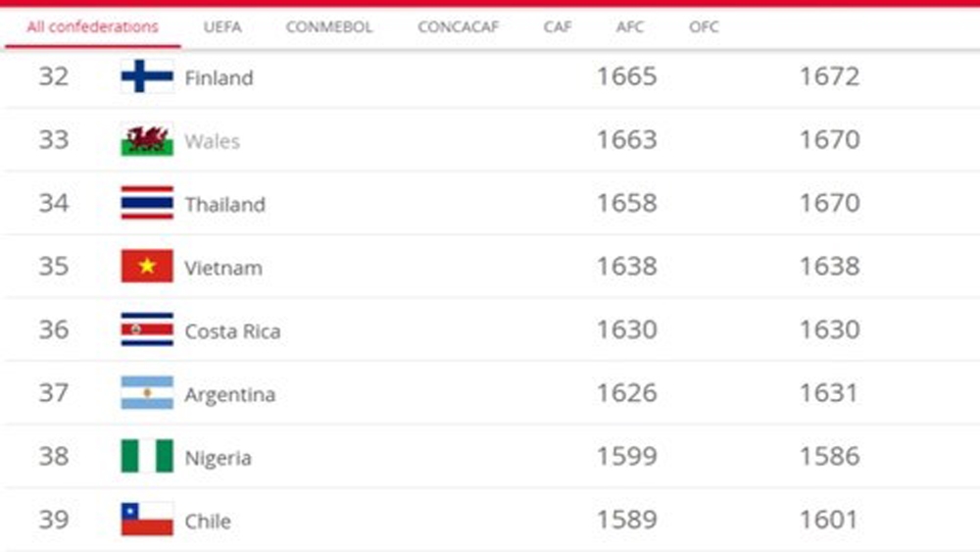Select the AFC tab

(629, 26)
